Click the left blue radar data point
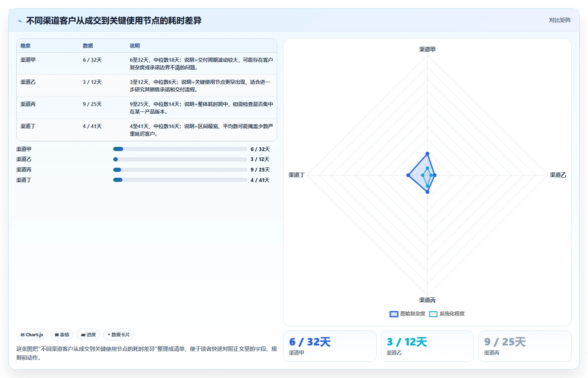 [408, 175]
